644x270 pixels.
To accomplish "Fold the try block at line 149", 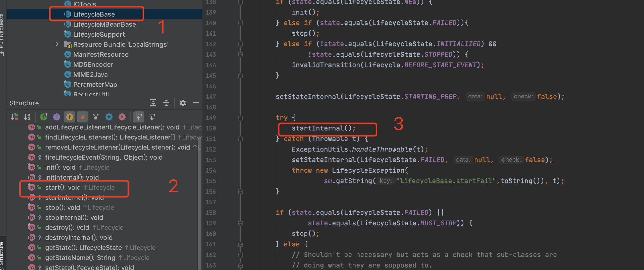I will point(240,118).
